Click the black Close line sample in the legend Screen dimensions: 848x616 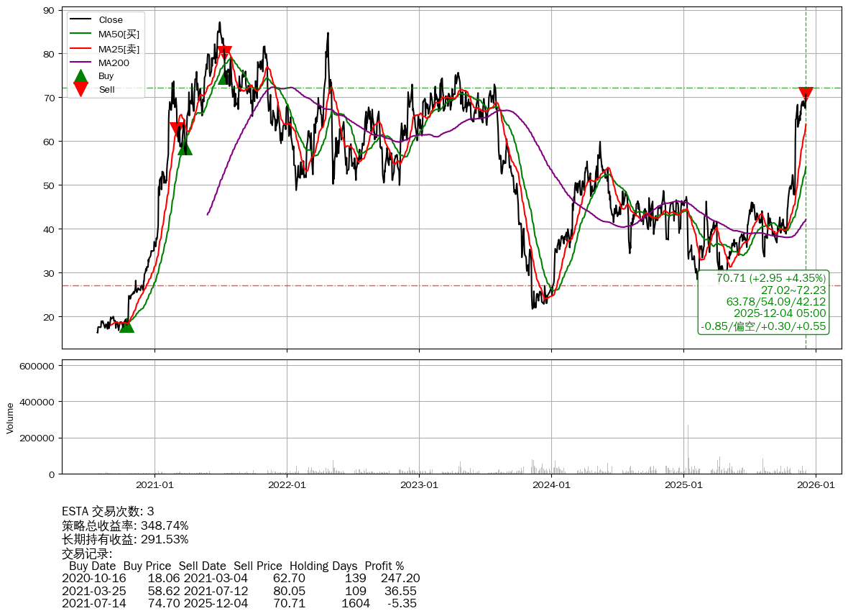click(81, 20)
